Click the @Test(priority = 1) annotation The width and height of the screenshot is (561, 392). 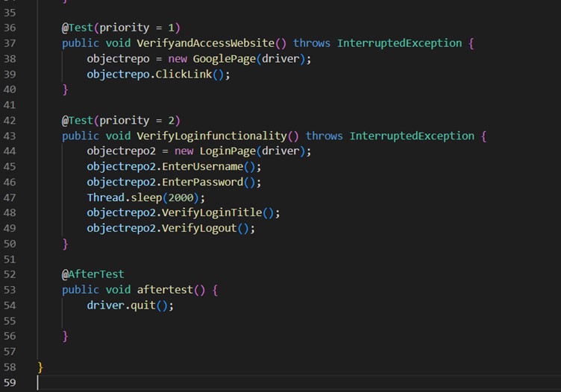click(121, 28)
